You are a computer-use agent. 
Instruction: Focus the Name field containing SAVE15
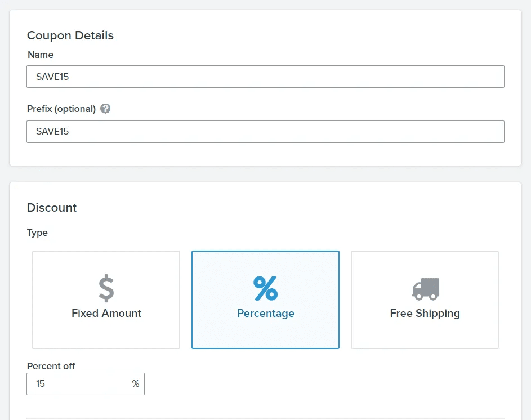pos(266,77)
